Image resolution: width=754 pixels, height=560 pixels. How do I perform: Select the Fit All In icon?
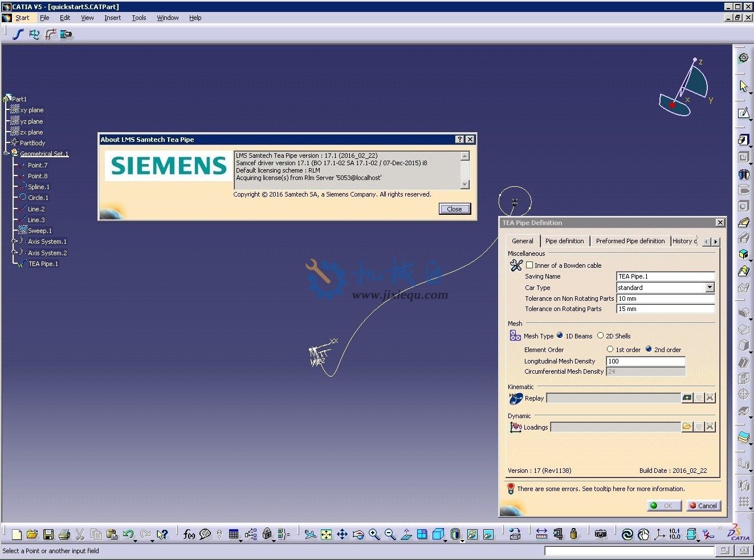pyautogui.click(x=325, y=534)
